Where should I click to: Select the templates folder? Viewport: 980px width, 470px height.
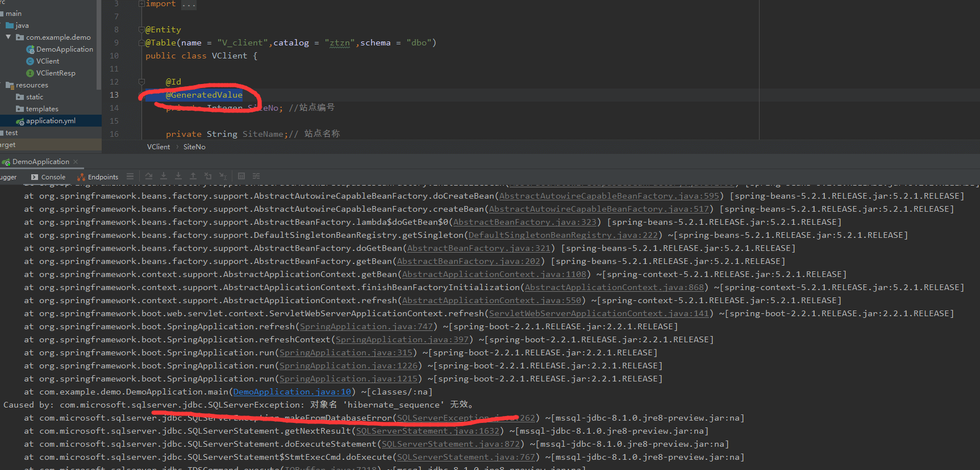[41, 109]
